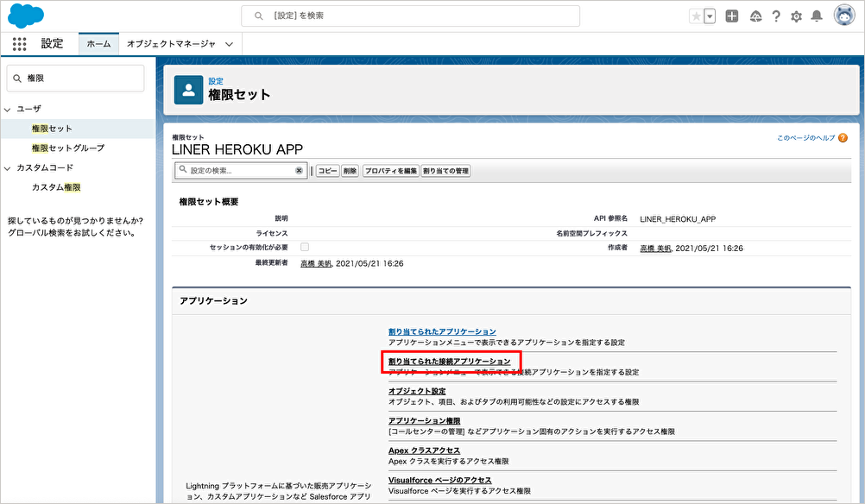Click the favorites star icon
The height and width of the screenshot is (504, 865).
(x=696, y=16)
